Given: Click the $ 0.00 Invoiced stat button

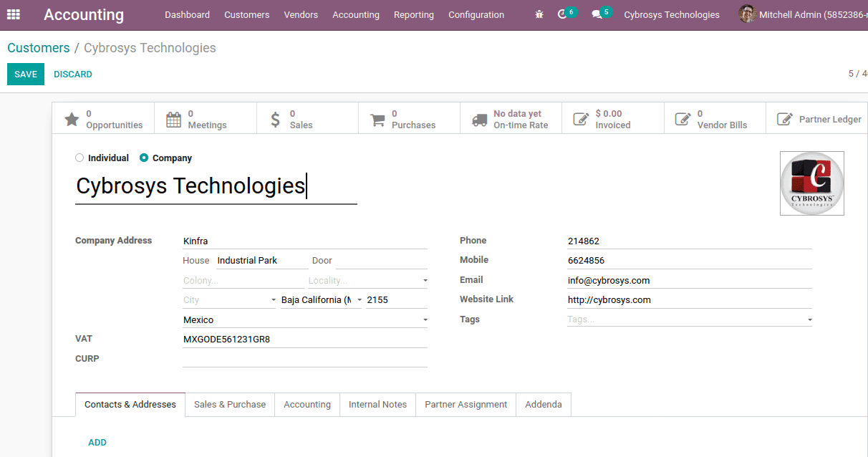Looking at the screenshot, I should tap(613, 119).
